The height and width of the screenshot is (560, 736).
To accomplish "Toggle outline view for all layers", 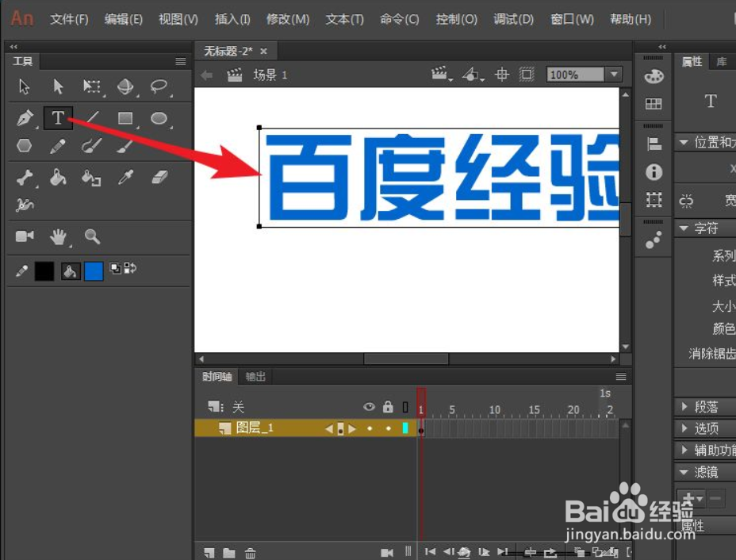I will tap(405, 407).
